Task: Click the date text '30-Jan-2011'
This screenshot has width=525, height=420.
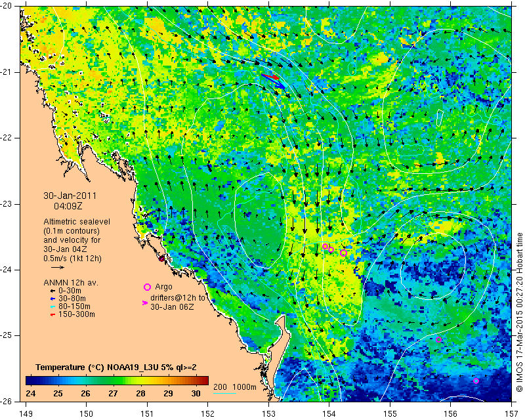Action: click(70, 196)
